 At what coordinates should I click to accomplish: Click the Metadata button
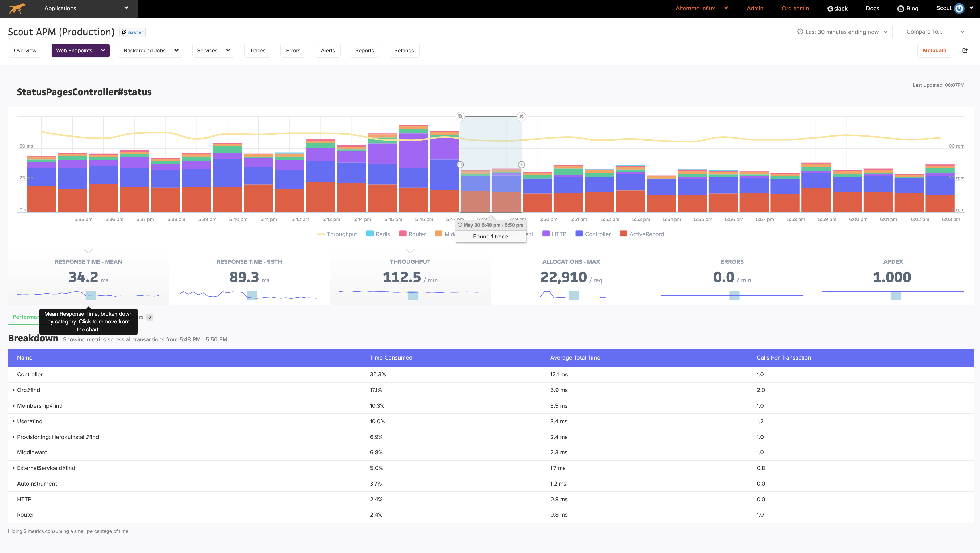[x=934, y=51]
